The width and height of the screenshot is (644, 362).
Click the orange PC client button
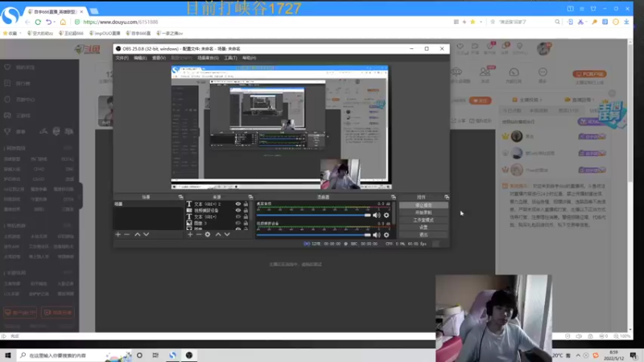tap(589, 74)
